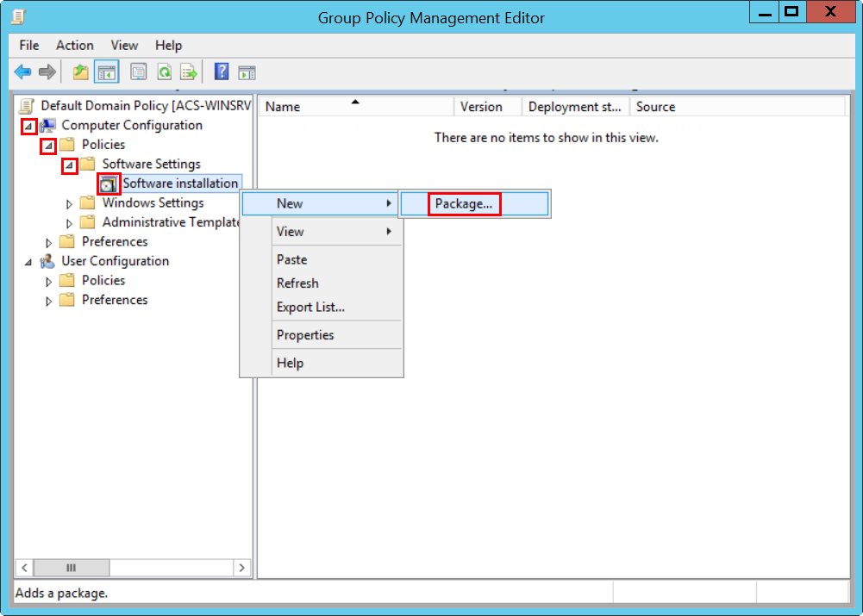Click the tree pane horizontal scrollbar right arrow
863x616 pixels.
[x=242, y=568]
